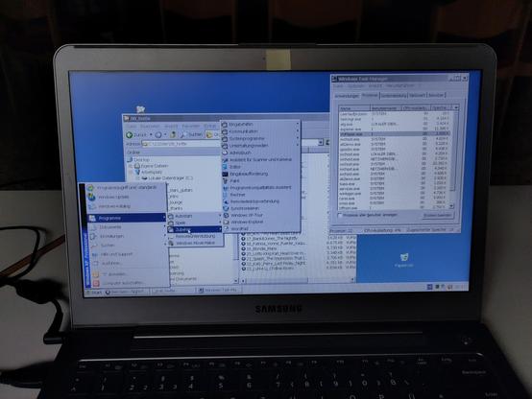Click Explorer file list horizontal scrollbar
This screenshot has height=399, width=532.
[x=298, y=280]
